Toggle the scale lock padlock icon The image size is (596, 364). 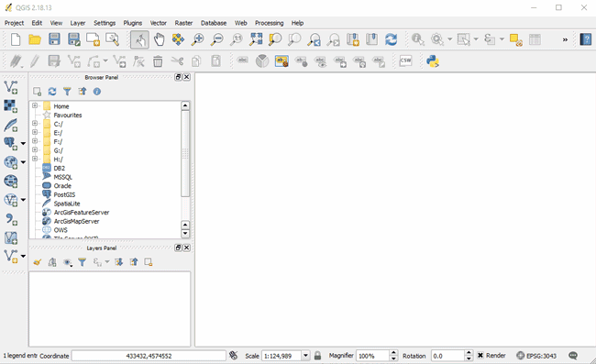pos(317,356)
